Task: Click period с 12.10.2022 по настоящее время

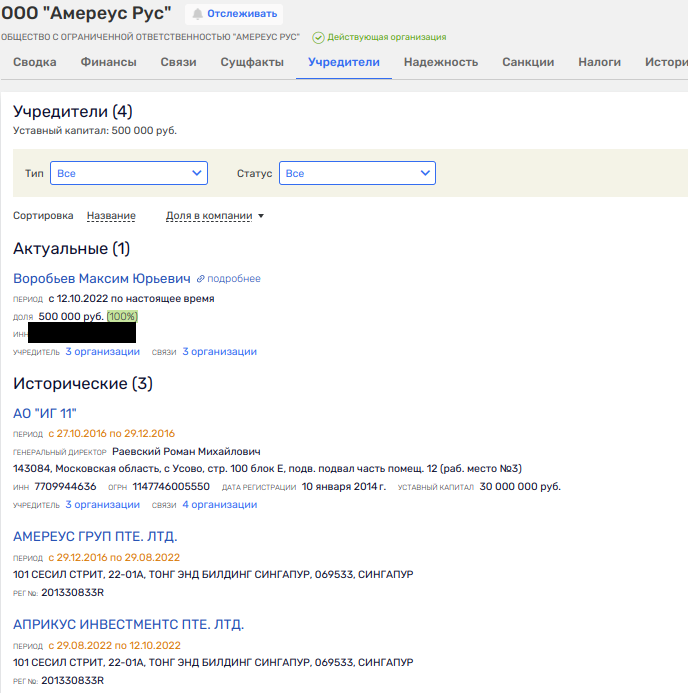Action: (x=131, y=298)
